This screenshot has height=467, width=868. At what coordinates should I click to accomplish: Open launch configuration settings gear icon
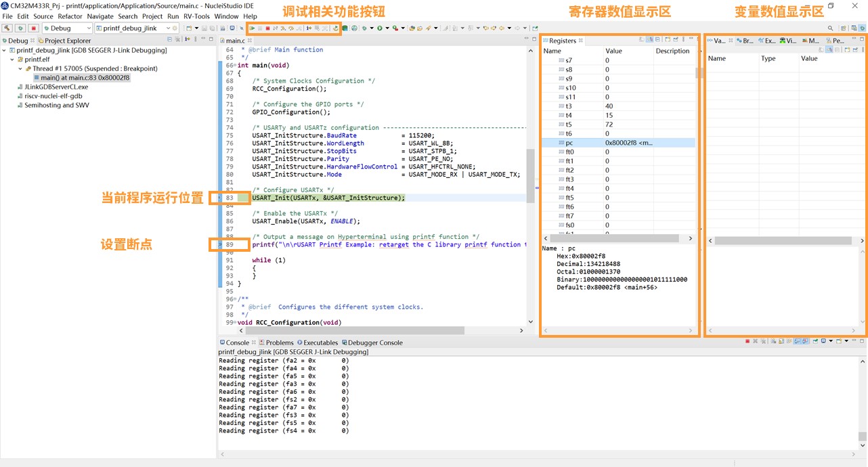(x=175, y=28)
